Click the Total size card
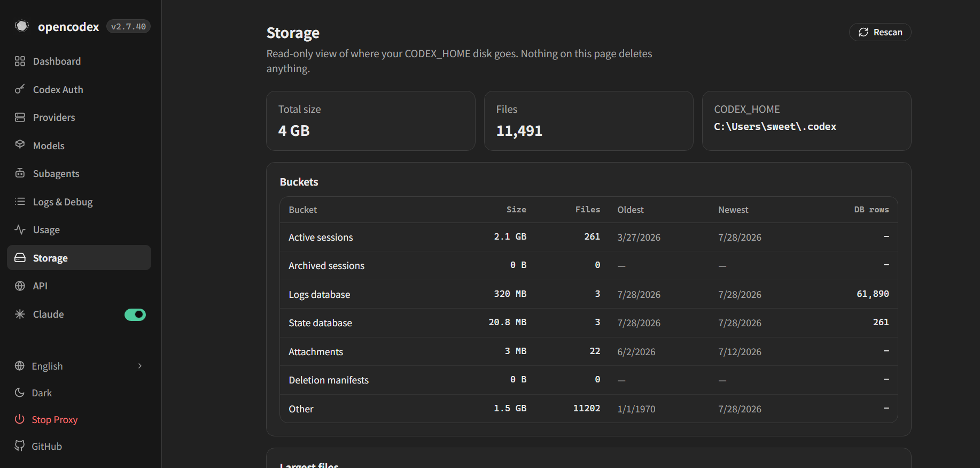The width and height of the screenshot is (980, 468). point(371,121)
